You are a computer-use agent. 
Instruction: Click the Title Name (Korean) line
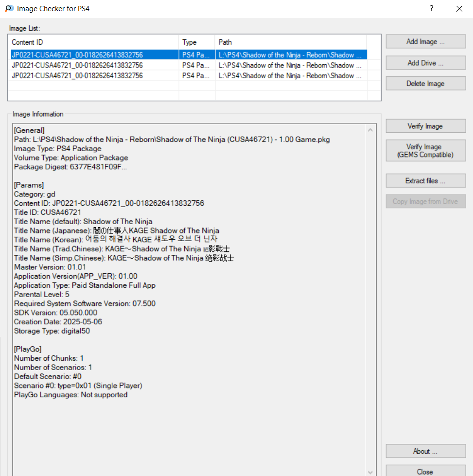coord(116,240)
